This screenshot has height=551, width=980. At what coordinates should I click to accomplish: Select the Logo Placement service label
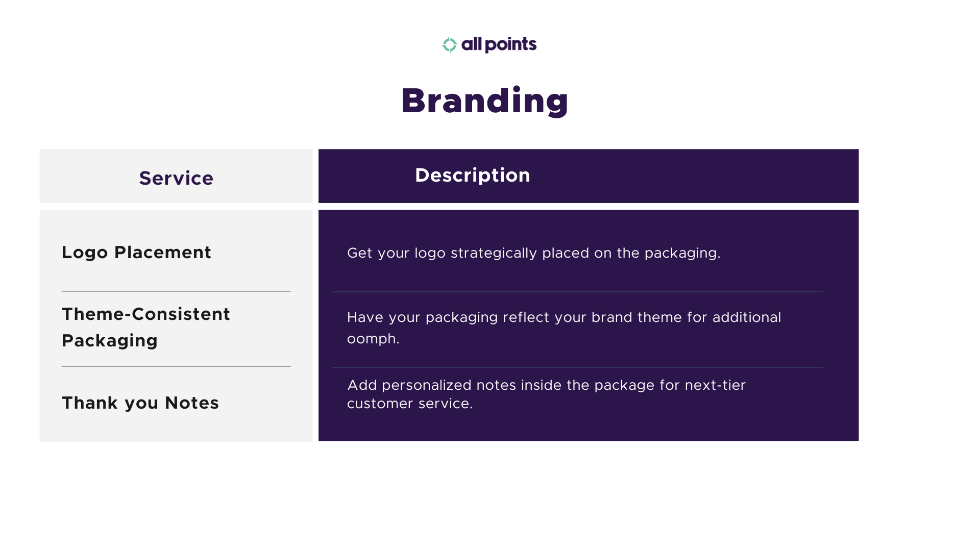(136, 253)
